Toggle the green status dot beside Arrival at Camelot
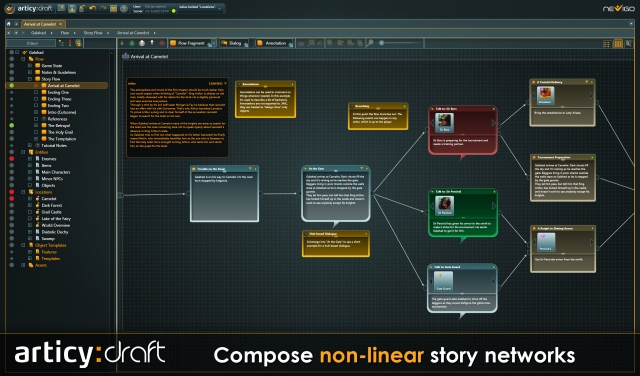This screenshot has height=376, width=640. point(12,86)
